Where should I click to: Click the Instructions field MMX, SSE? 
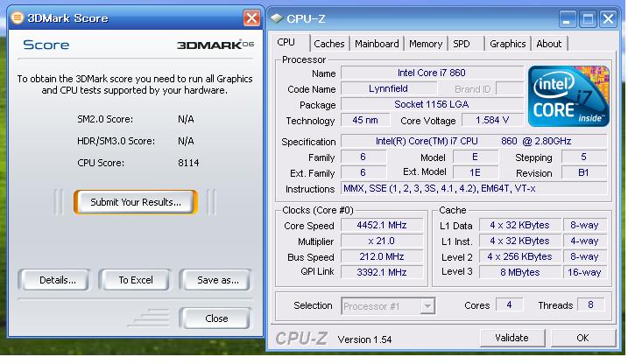tap(474, 188)
